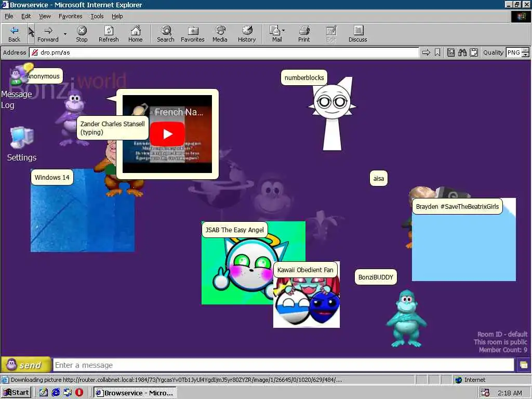Print the current page
Viewport: 532px width, 399px height.
304,34
